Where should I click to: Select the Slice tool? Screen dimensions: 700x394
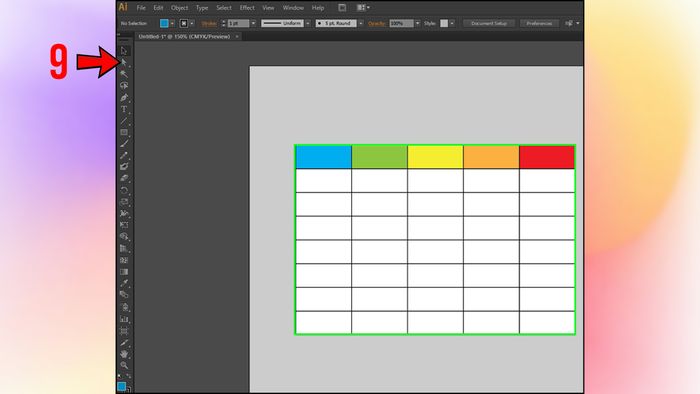124,343
